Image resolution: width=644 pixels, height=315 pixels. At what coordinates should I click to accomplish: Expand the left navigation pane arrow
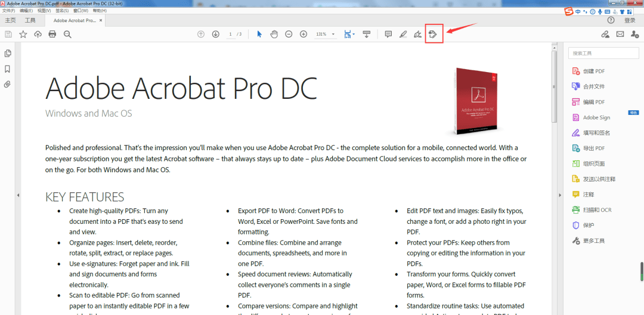click(18, 196)
